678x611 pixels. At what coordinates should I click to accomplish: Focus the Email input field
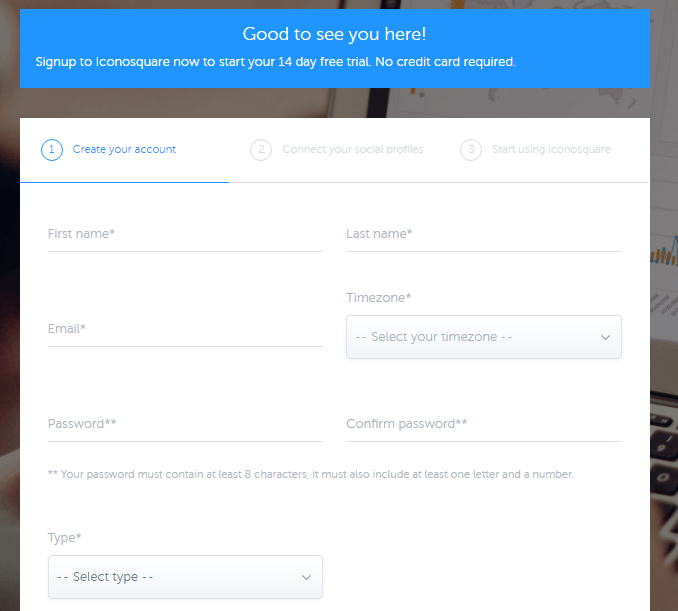point(185,329)
